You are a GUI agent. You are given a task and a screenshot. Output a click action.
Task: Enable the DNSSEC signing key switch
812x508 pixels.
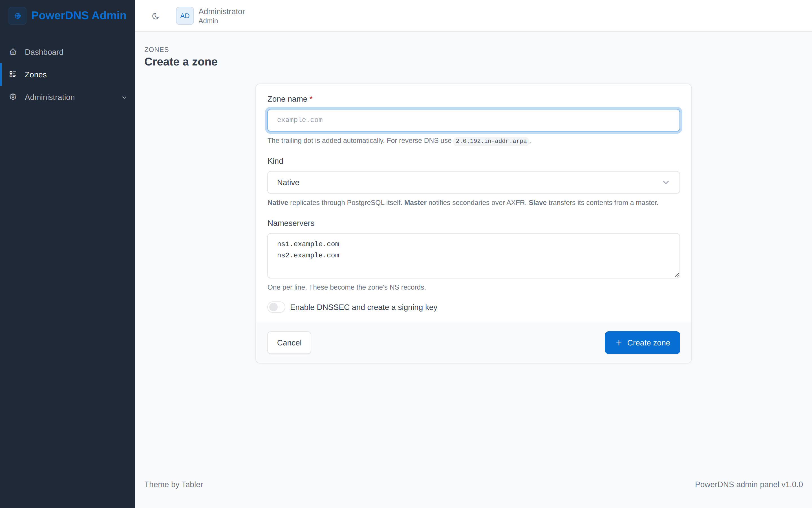click(276, 307)
